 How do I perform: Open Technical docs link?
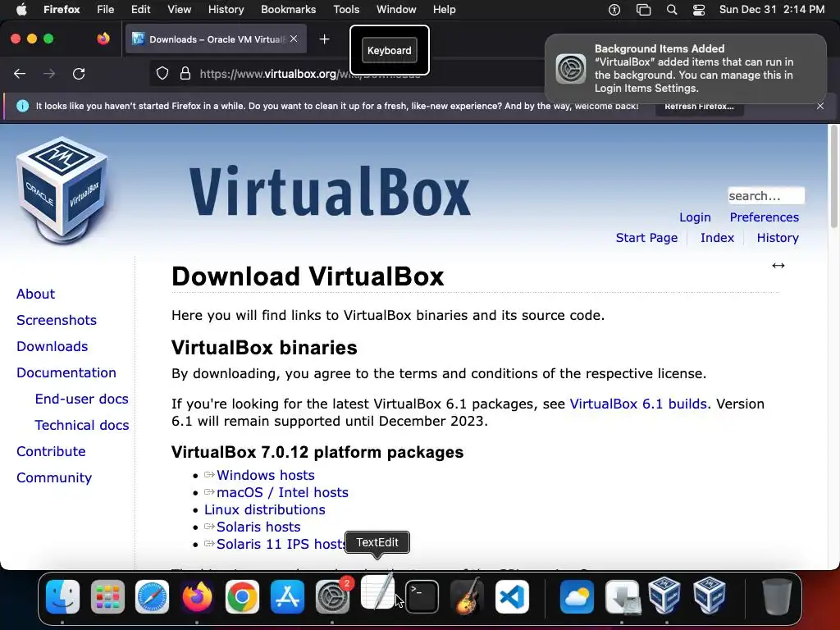pyautogui.click(x=81, y=426)
